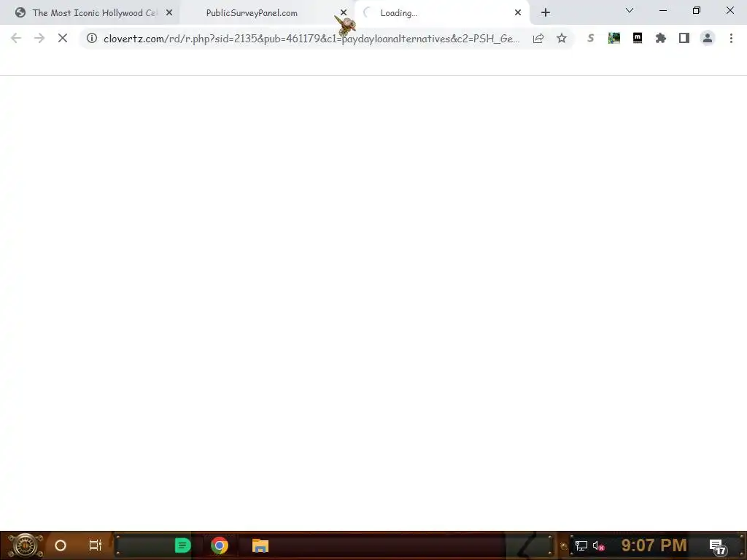Screen dimensions: 747x560
Task: Close the Chrome window
Action: coord(729,10)
